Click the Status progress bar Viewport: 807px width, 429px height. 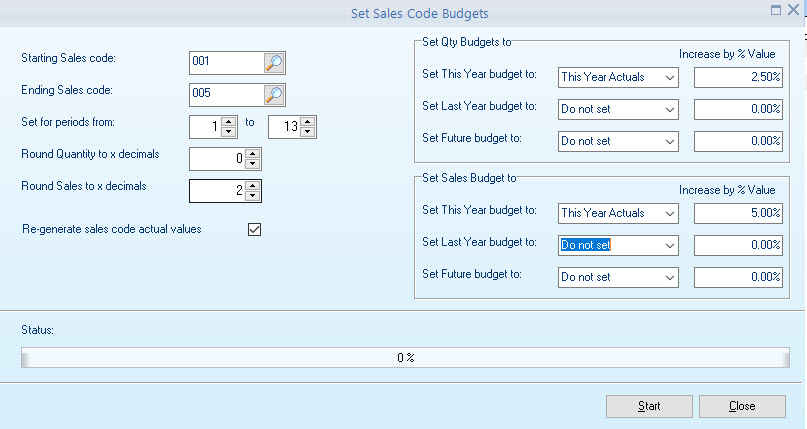[x=404, y=357]
